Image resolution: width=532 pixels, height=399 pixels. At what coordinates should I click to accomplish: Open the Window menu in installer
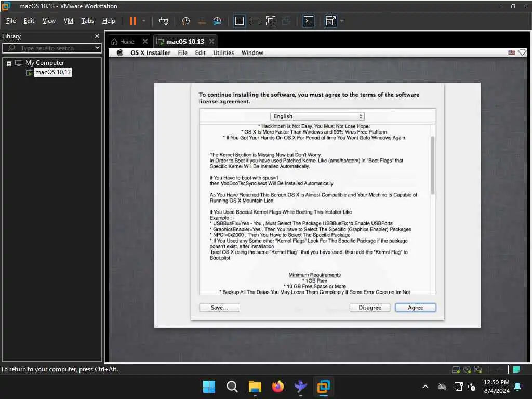252,53
